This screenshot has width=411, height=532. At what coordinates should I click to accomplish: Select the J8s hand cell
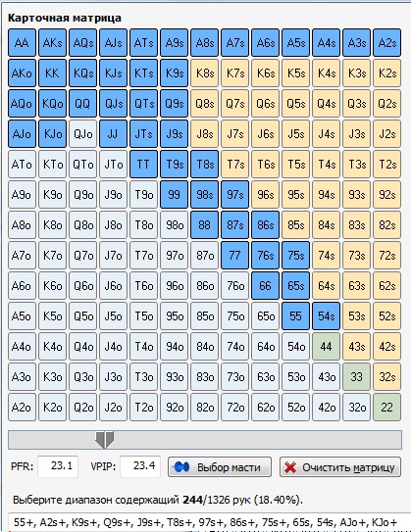pos(204,133)
